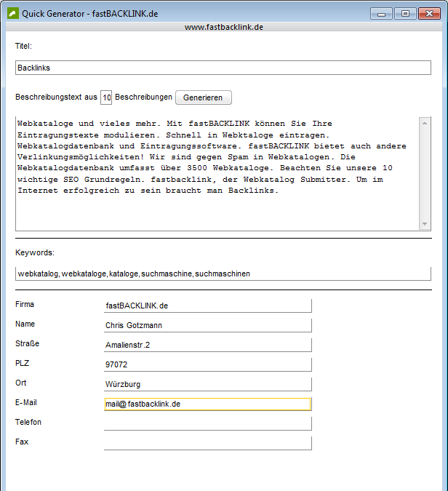
Task: Click the "Beschreibungen" label text
Action: click(143, 97)
